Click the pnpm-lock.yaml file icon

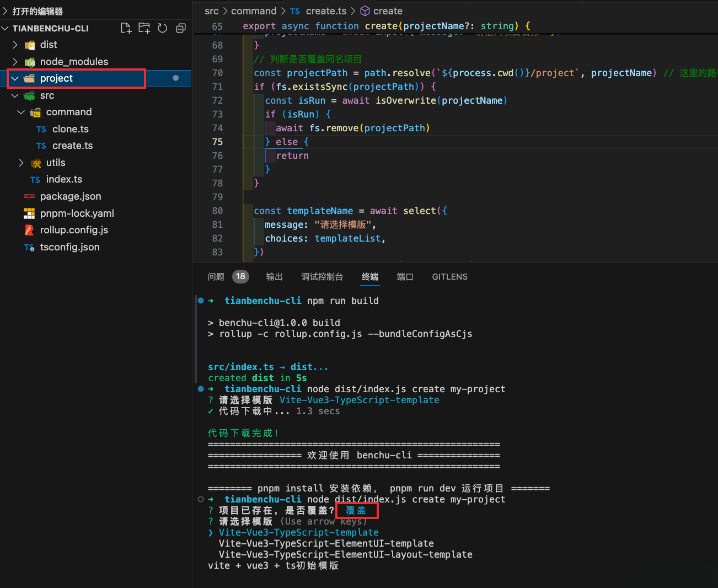(29, 213)
